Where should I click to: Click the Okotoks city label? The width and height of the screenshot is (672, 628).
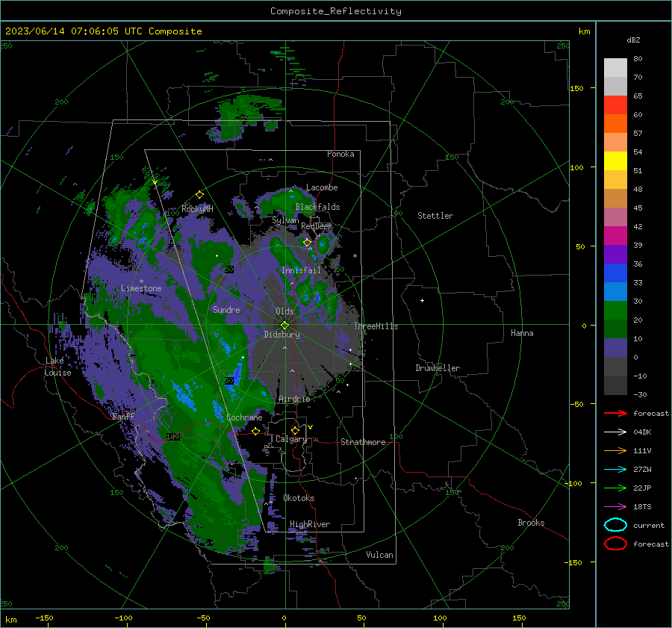(299, 498)
